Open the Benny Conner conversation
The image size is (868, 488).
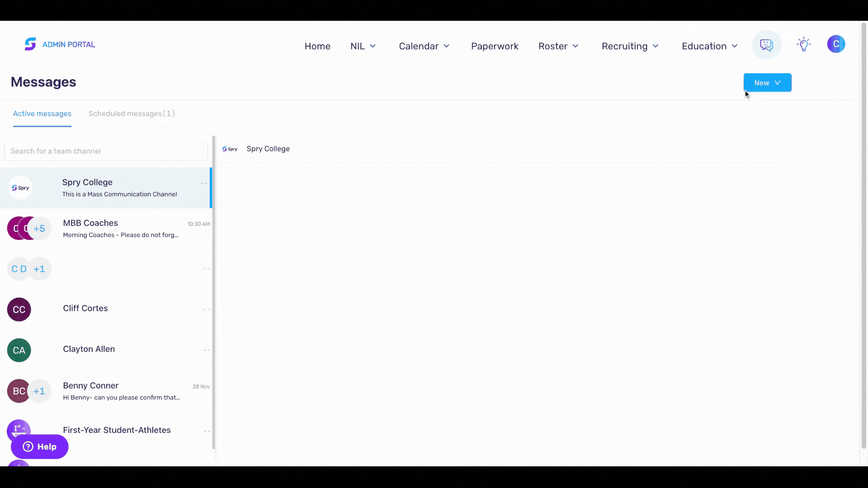(105, 391)
